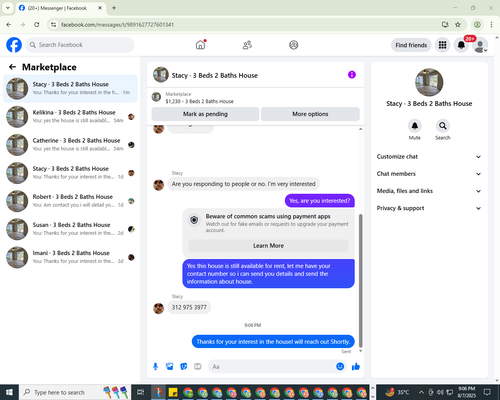This screenshot has width=500, height=400.
Task: Open the Catherine - 3 Beds 2 Baths House chat
Action: pyautogui.click(x=70, y=145)
